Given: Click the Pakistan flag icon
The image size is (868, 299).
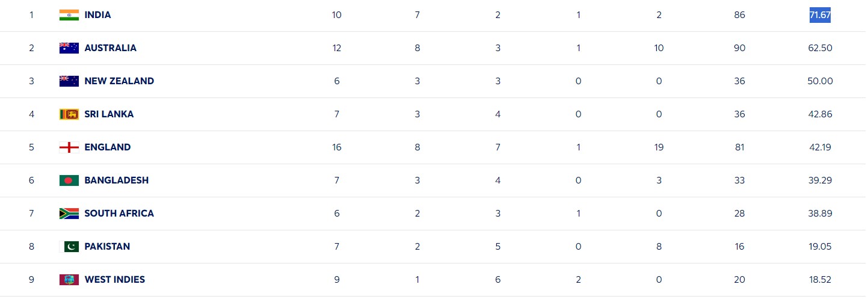Looking at the screenshot, I should tap(72, 247).
